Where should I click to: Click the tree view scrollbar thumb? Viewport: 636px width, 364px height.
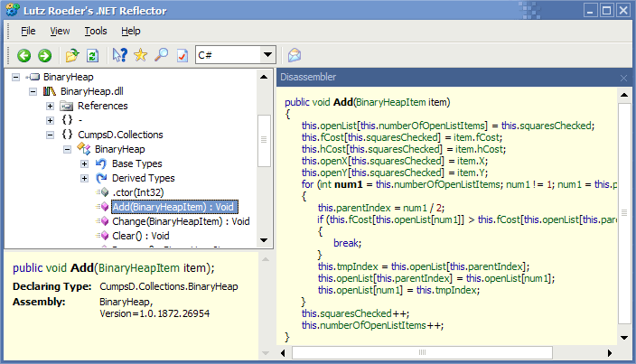point(264,140)
